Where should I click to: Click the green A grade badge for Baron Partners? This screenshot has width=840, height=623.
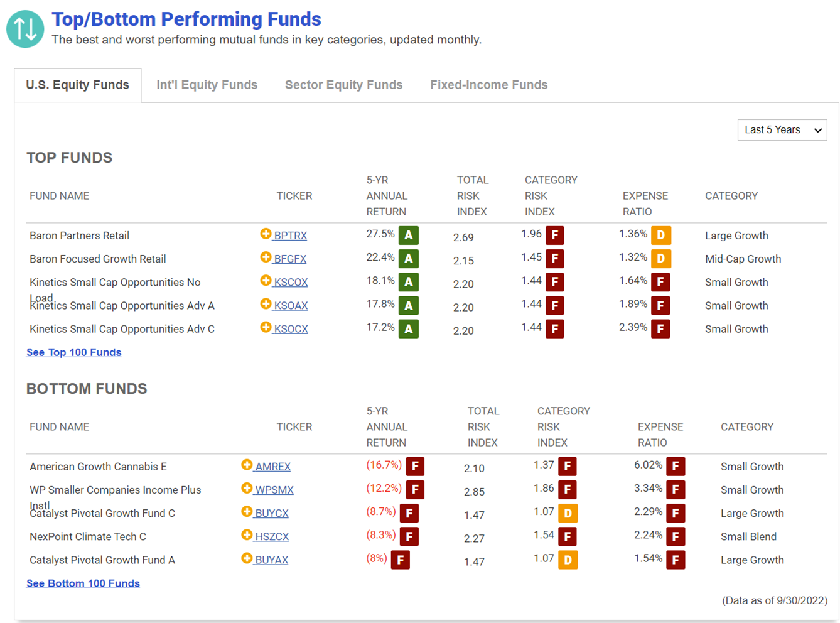[409, 236]
